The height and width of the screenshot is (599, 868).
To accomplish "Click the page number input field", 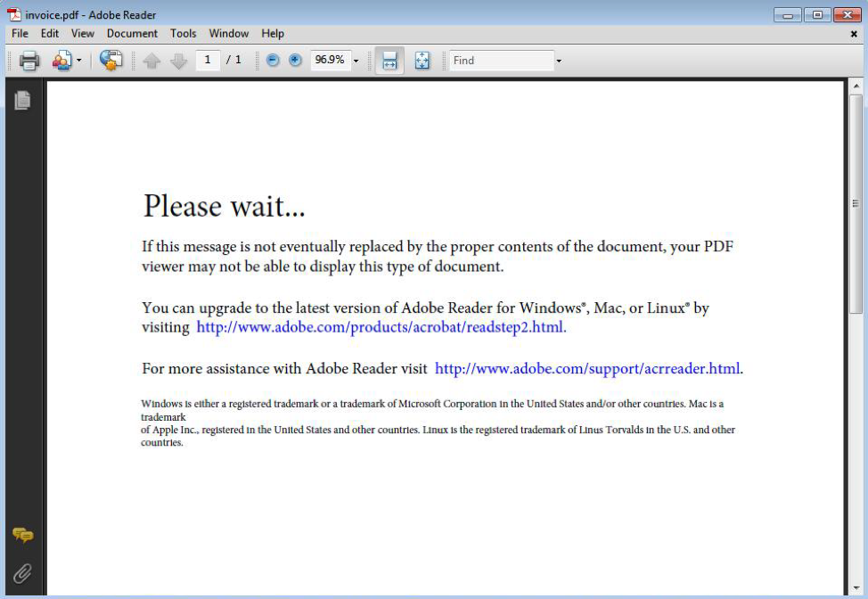I will [x=208, y=60].
